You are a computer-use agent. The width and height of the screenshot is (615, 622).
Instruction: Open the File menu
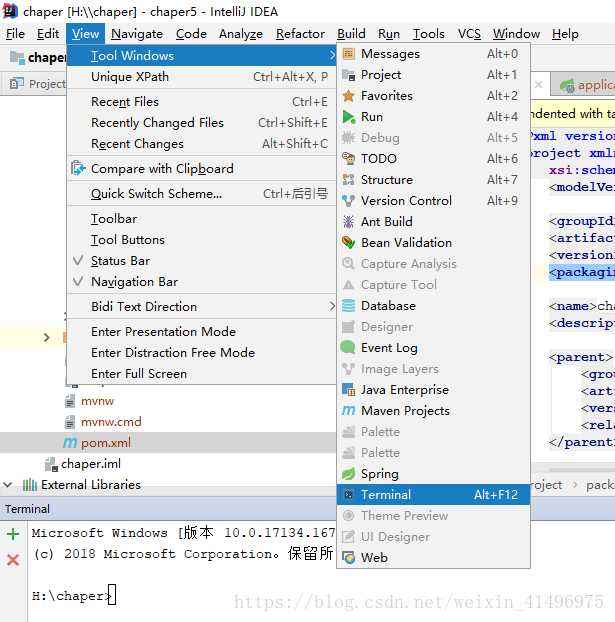15,34
